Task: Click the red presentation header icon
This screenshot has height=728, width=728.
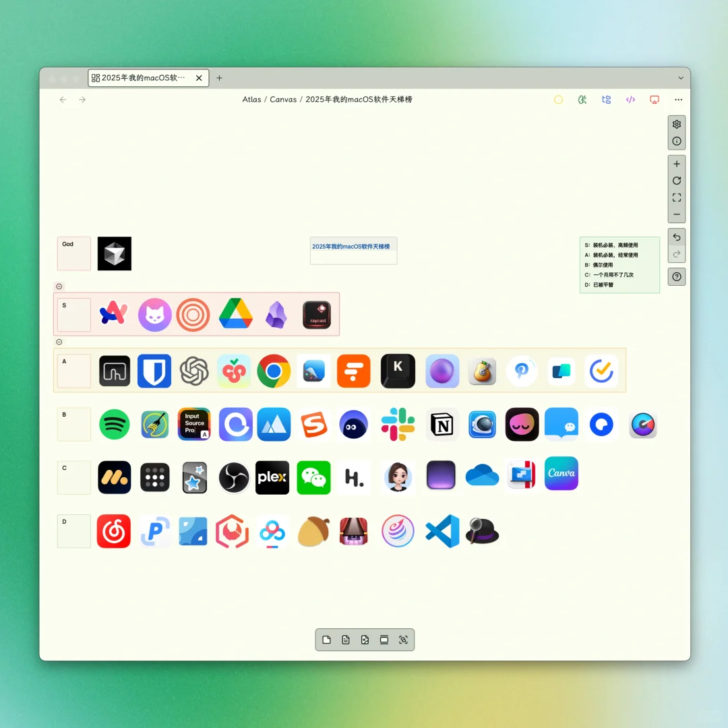Action: [x=654, y=99]
